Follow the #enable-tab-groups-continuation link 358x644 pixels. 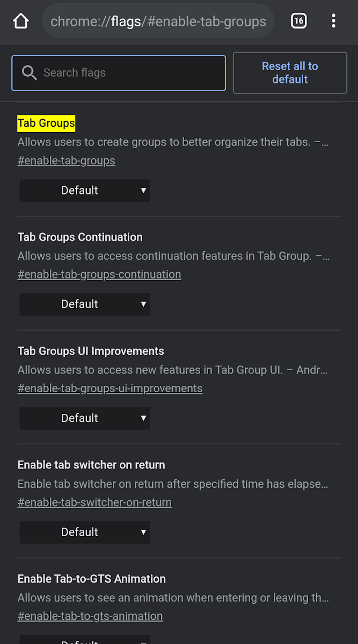(99, 274)
